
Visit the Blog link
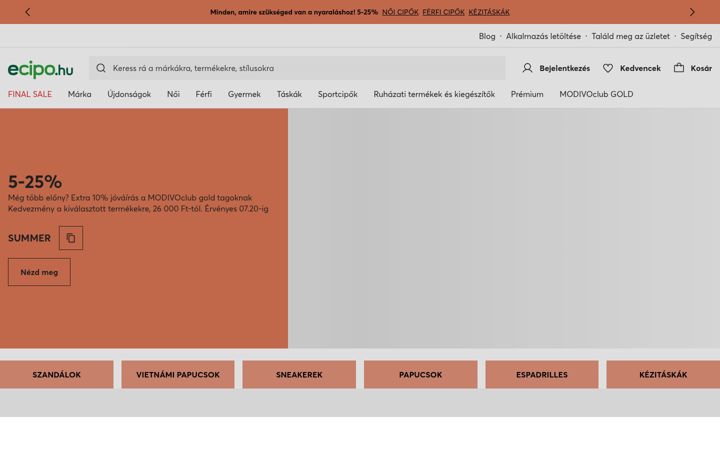coord(487,36)
